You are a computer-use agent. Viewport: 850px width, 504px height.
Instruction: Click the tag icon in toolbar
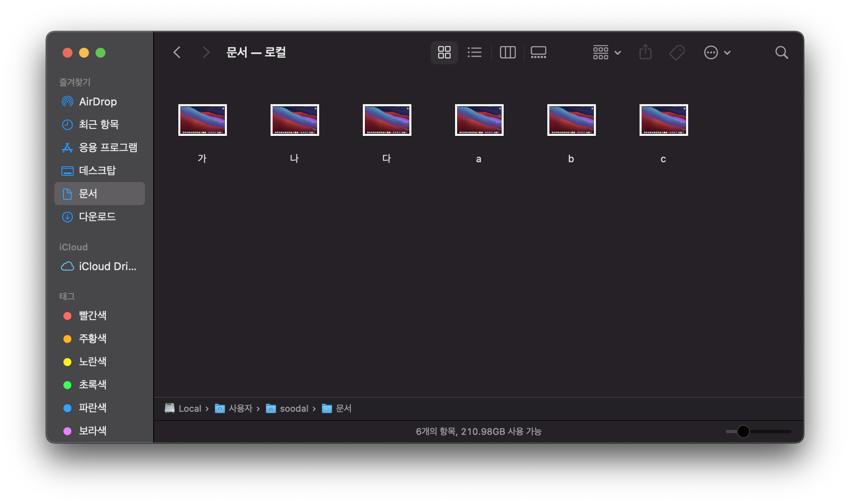click(677, 52)
